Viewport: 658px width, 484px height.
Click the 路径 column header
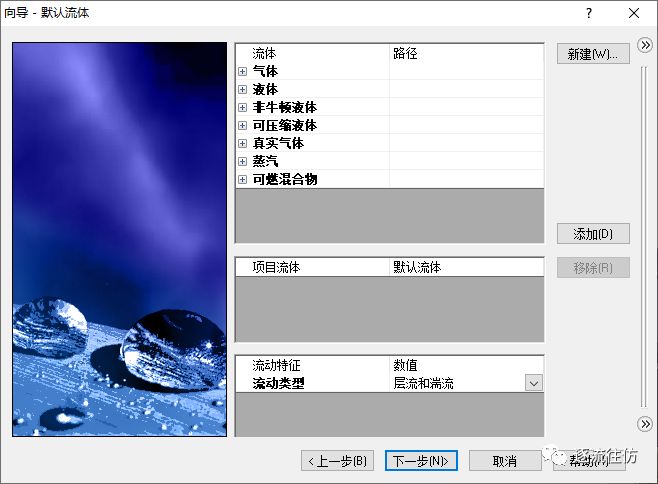[x=467, y=53]
